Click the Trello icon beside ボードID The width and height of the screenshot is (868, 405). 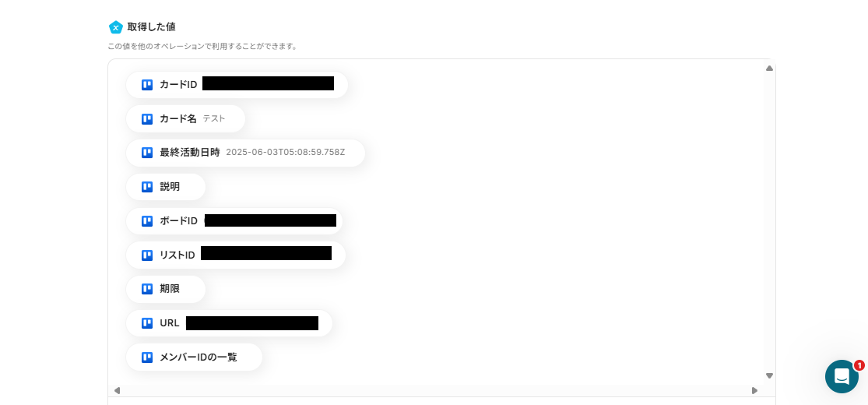(x=146, y=221)
